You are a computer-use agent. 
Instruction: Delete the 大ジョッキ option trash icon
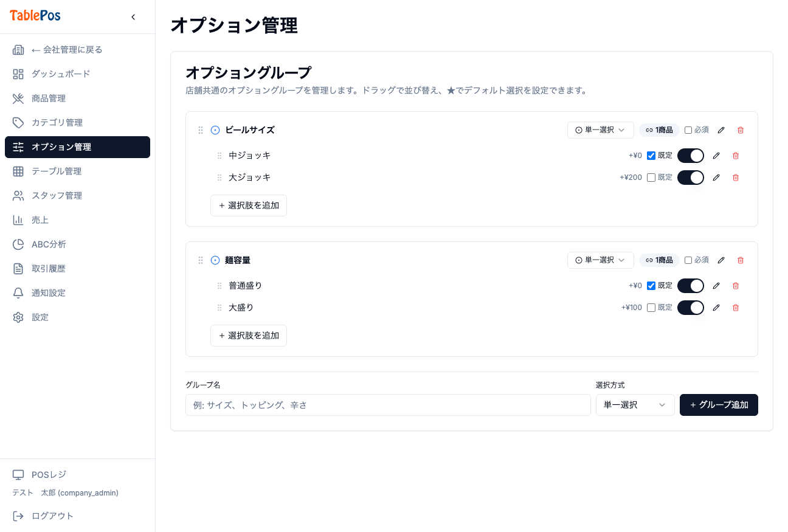click(736, 178)
